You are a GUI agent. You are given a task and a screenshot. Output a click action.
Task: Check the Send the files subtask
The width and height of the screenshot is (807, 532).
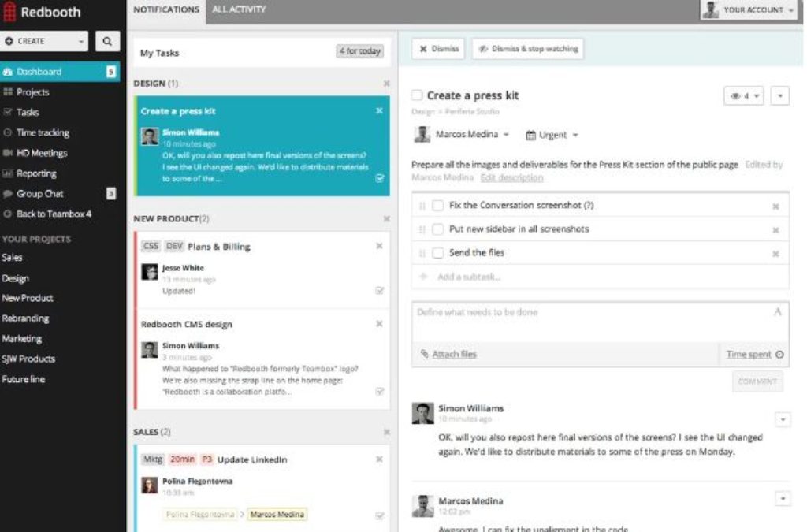click(438, 253)
